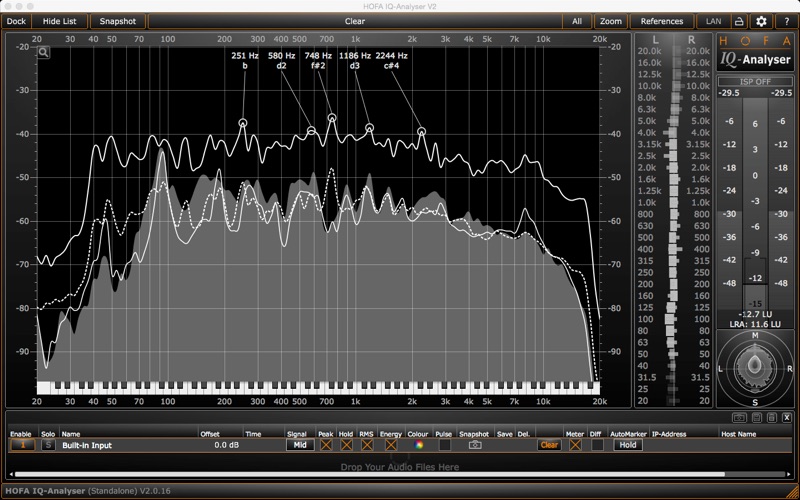Click the Host Name column header
This screenshot has height=500, width=800.
coord(739,434)
